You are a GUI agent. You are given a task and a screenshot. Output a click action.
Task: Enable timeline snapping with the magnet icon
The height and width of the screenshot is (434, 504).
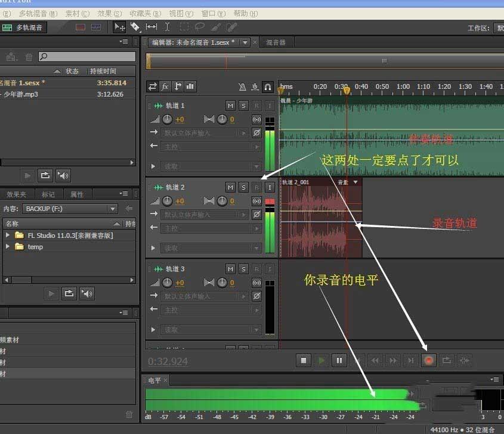pos(267,86)
